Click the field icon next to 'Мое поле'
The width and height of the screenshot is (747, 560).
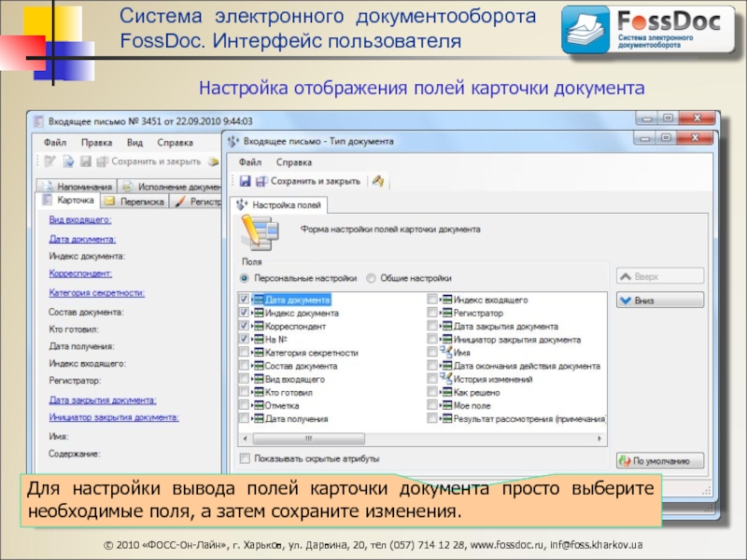pos(447,406)
